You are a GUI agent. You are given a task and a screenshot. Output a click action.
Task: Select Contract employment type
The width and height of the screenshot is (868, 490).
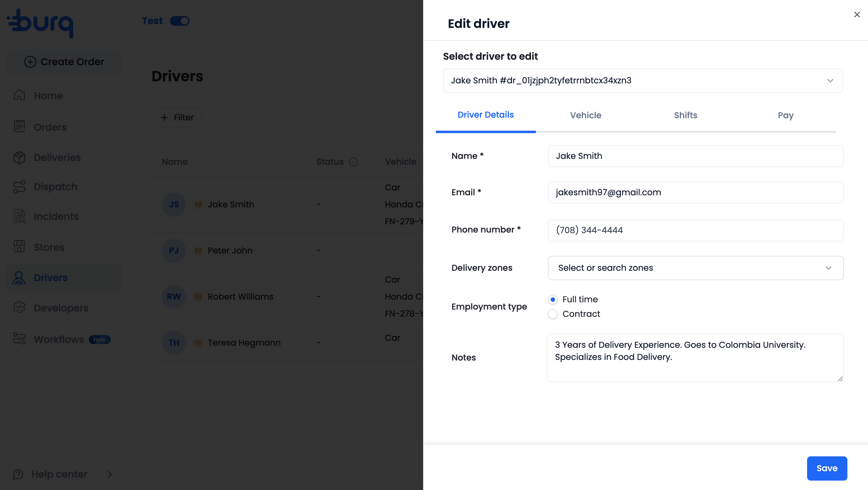pyautogui.click(x=553, y=314)
